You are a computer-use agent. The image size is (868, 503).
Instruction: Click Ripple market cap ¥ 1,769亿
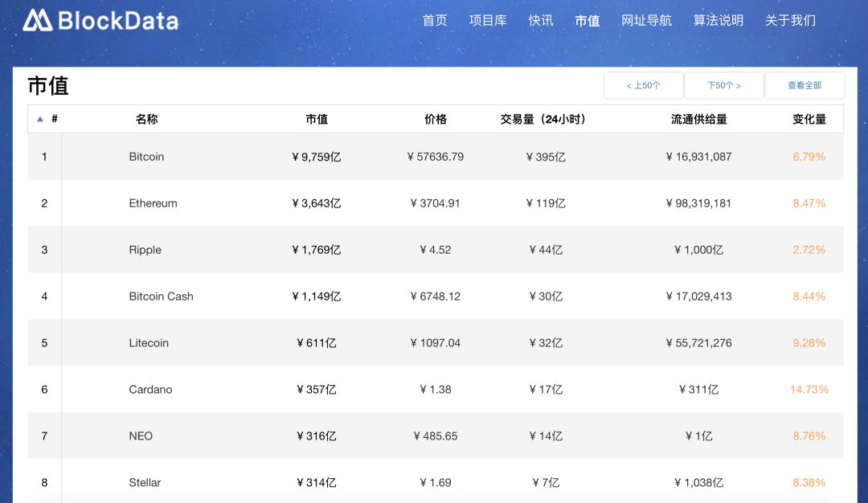tap(317, 250)
